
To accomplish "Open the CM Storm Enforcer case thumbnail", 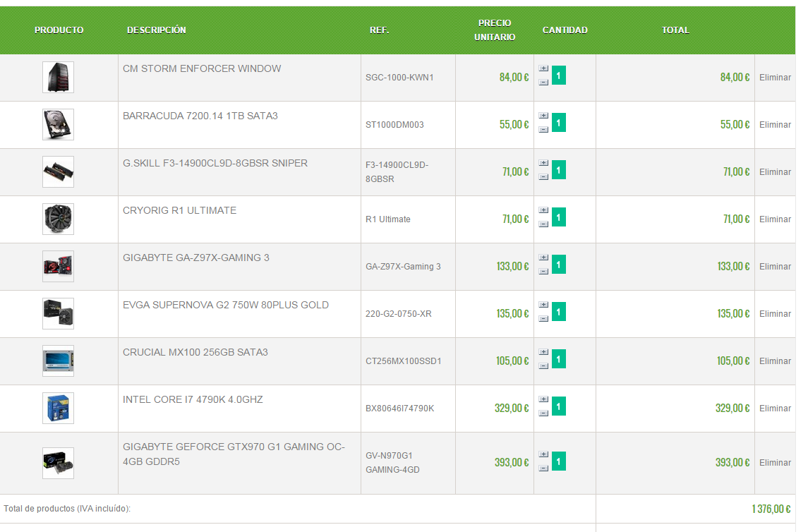I will 59,77.
